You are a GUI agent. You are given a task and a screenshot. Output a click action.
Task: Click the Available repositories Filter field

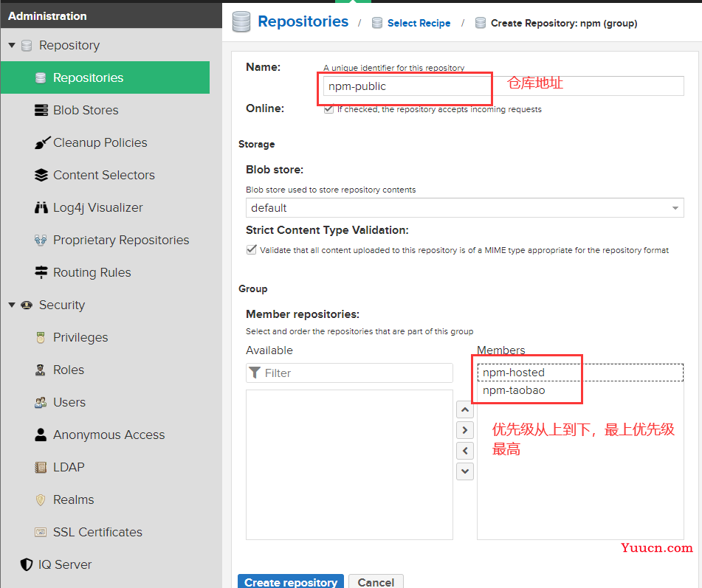tap(349, 373)
